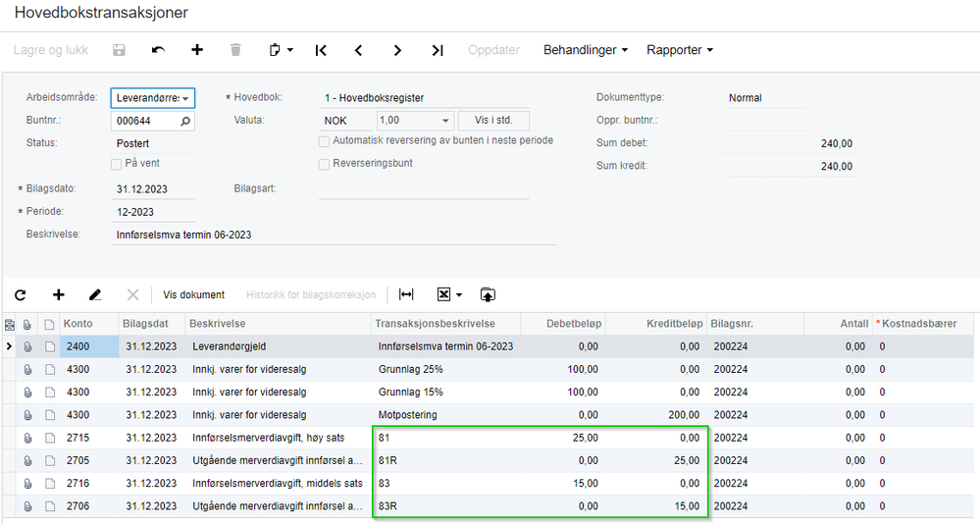Screen dimensions: 980x525
Task: Open the clipboard dropdown arrow
Action: coord(290,50)
